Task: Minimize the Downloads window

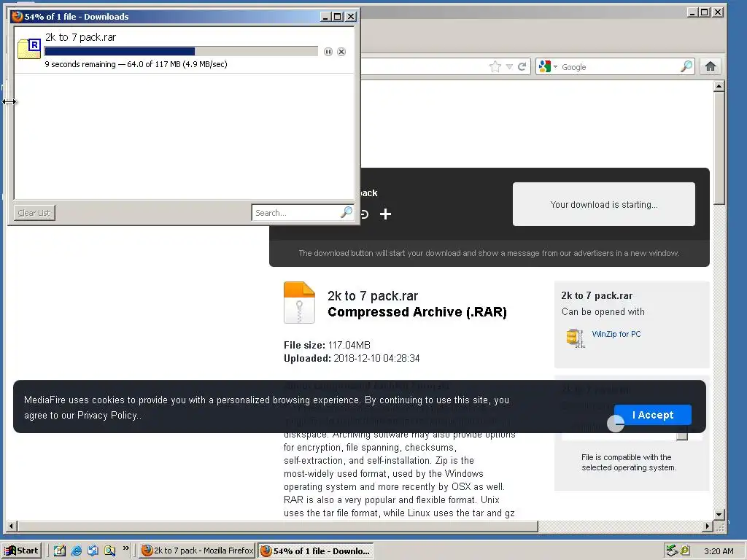Action: (x=325, y=17)
